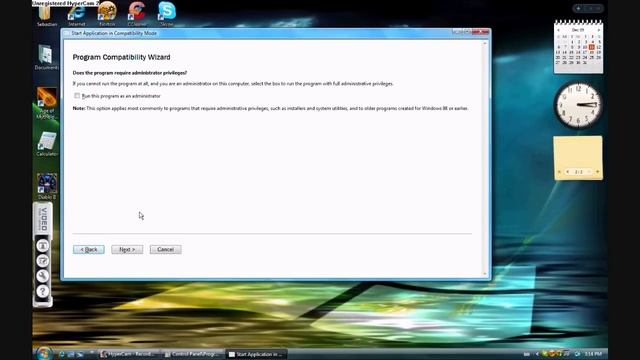Image resolution: width=640 pixels, height=360 pixels.
Task: Open help question mark in Video gadget
Action: (42, 291)
